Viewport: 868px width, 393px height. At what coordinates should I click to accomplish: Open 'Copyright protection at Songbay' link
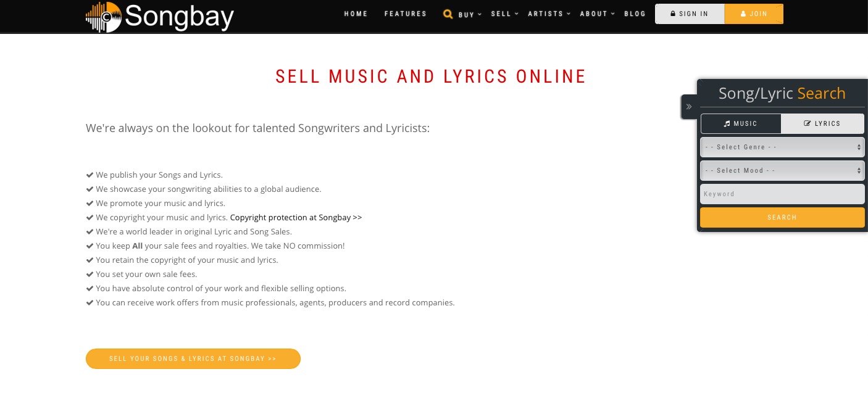[x=296, y=217]
